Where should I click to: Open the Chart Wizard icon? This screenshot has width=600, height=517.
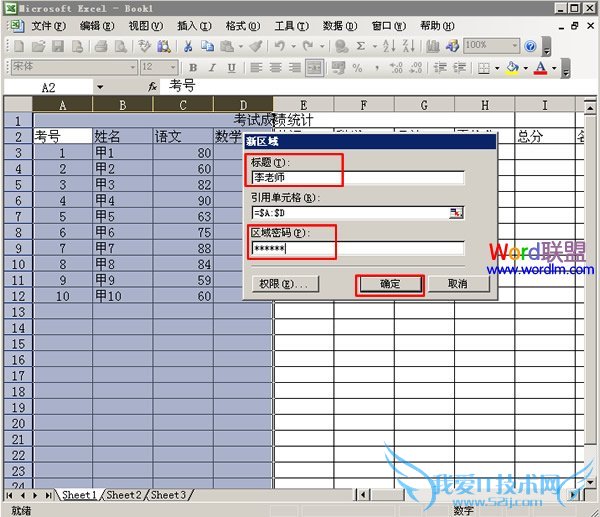tap(433, 46)
